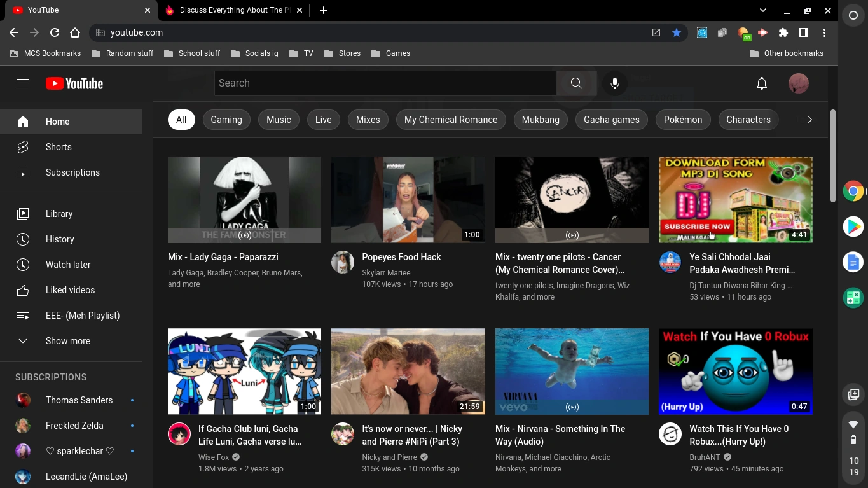The width and height of the screenshot is (868, 488).
Task: Select the Gaming filter chip
Action: pyautogui.click(x=226, y=120)
